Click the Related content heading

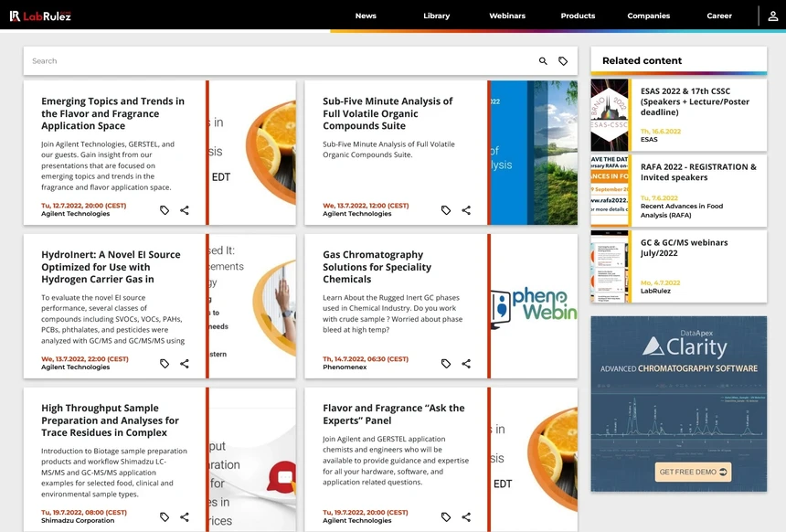point(642,60)
